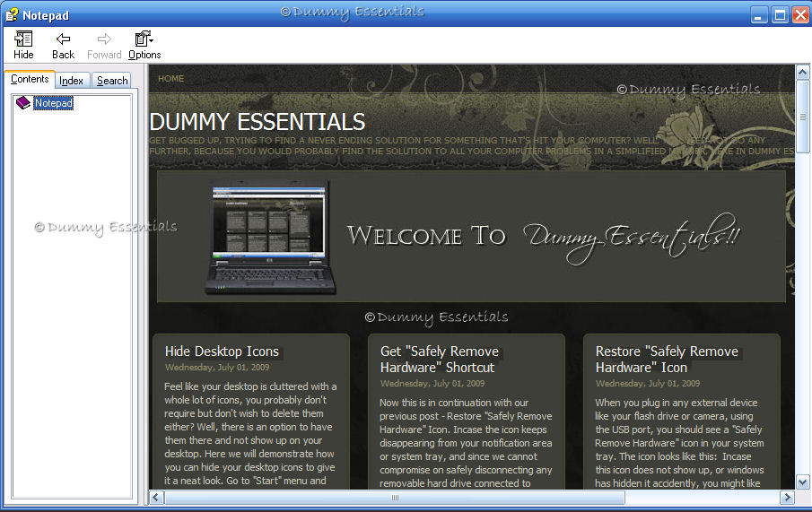Switch to the Contents tab
This screenshot has height=512, width=812.
pos(30,79)
